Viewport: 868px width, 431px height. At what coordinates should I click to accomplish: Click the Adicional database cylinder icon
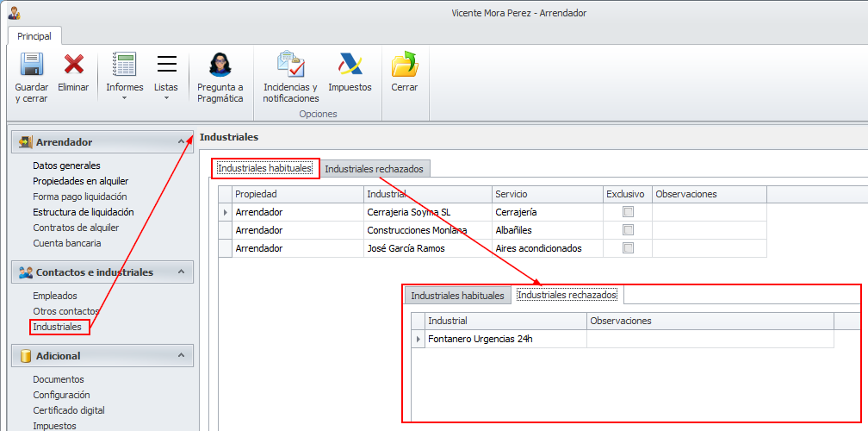point(25,356)
